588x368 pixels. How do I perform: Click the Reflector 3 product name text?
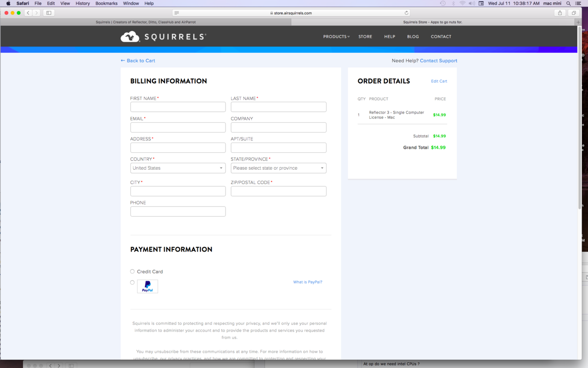396,115
